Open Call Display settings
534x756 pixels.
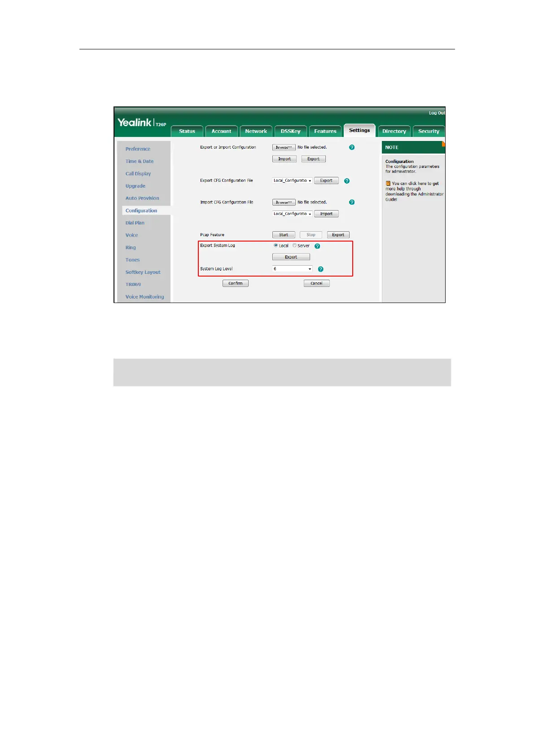point(138,174)
